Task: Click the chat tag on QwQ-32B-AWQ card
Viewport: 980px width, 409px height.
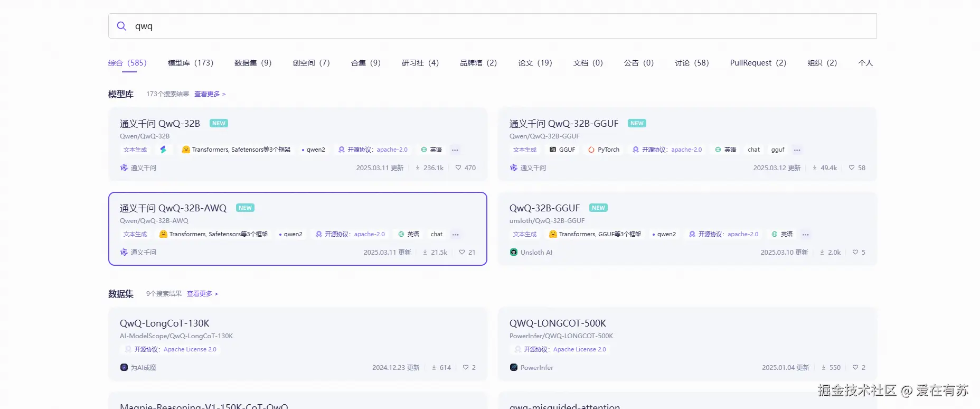Action: coord(437,234)
